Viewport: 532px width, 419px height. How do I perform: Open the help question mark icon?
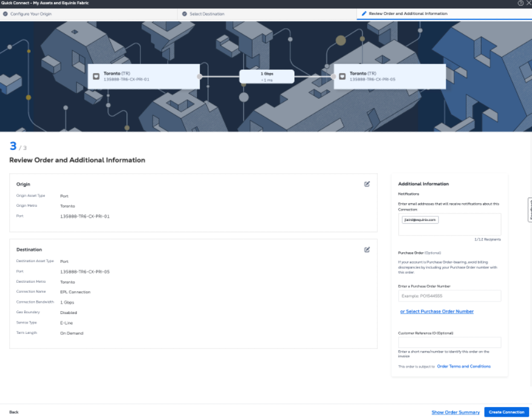pos(521,3)
